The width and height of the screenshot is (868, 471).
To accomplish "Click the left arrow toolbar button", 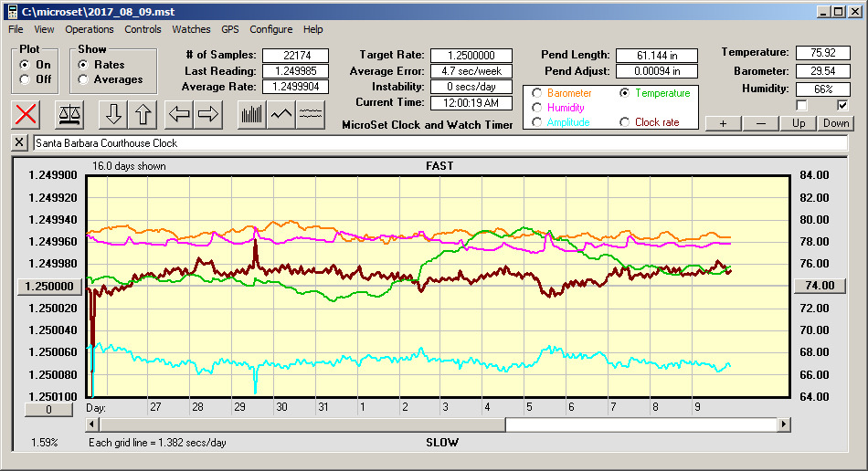I will 179,114.
